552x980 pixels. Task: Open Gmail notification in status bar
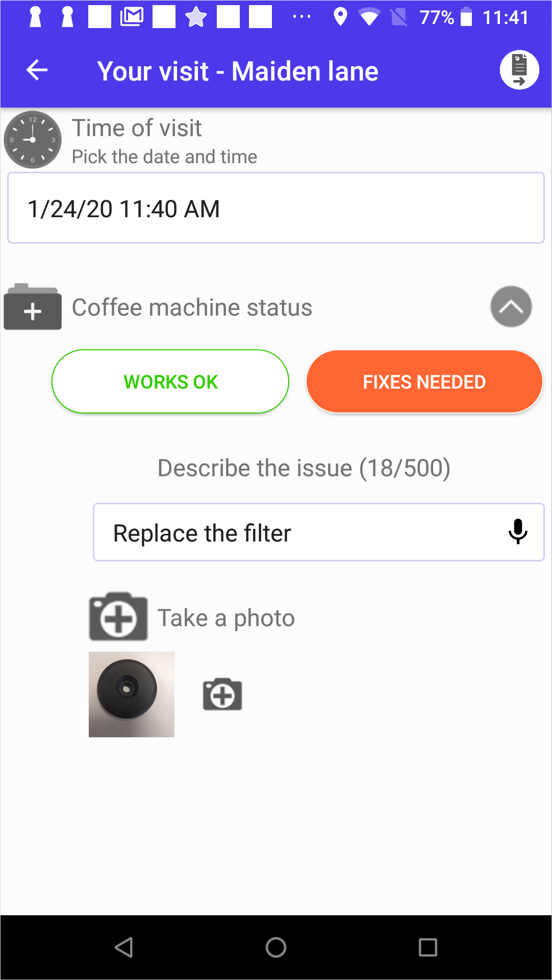(132, 17)
